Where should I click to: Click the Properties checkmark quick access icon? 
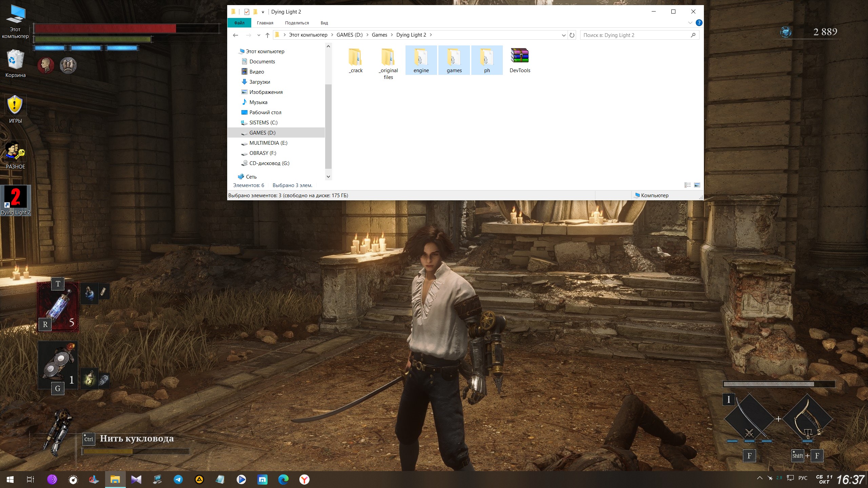pos(246,12)
